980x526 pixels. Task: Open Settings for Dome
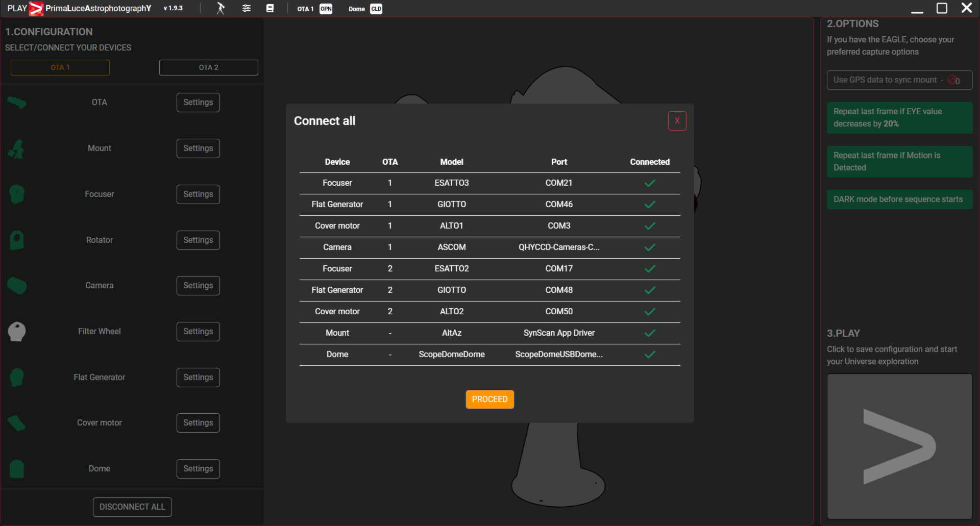pos(198,469)
